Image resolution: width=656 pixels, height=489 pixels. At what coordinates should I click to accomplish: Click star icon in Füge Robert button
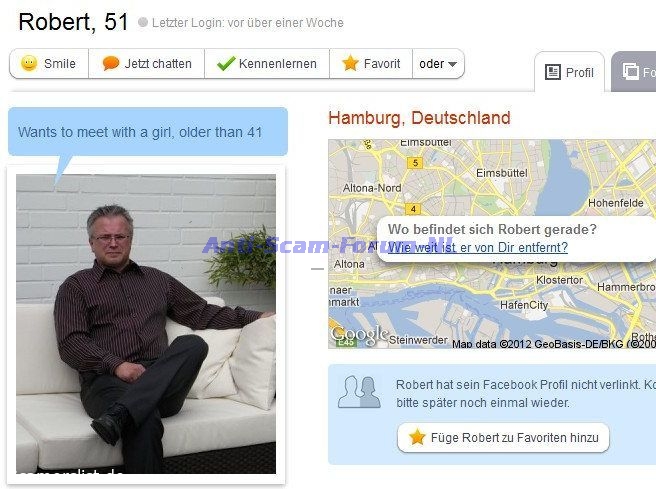[x=417, y=438]
